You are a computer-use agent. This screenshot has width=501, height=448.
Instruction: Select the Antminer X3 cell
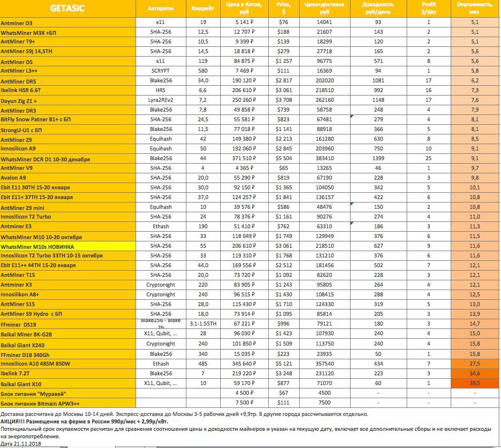coord(67,285)
